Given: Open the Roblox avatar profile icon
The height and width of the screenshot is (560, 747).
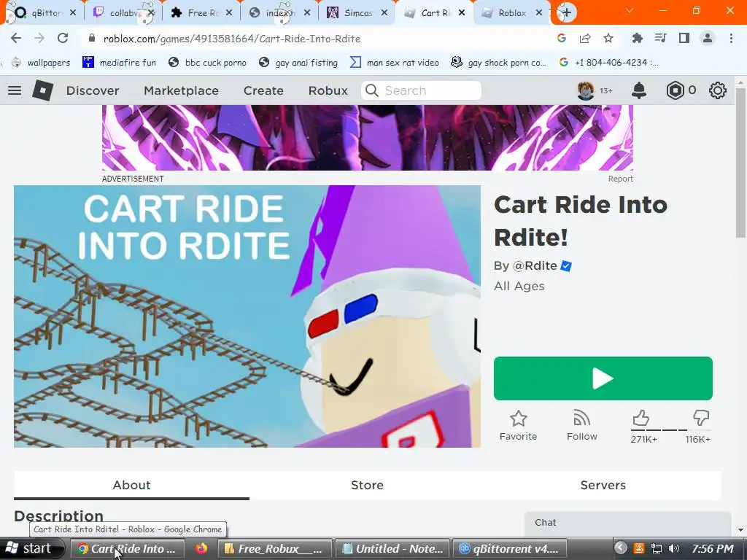Looking at the screenshot, I should pyautogui.click(x=586, y=90).
